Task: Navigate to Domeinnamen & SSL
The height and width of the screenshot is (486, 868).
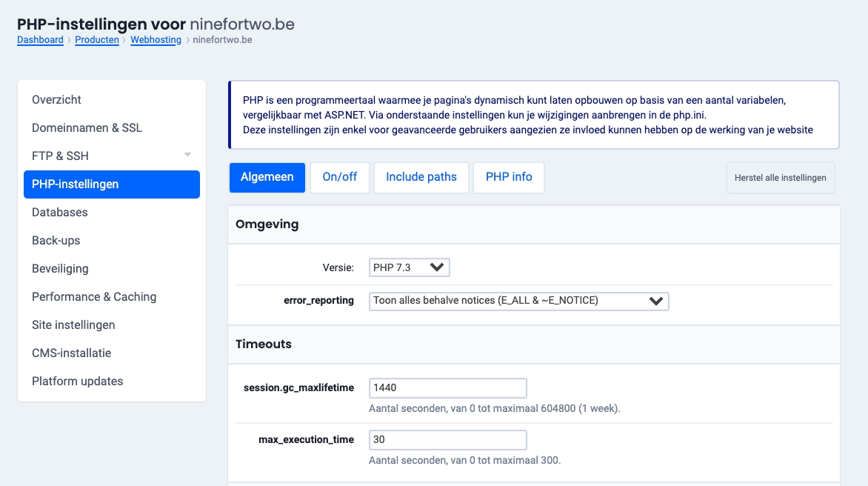Action: click(87, 128)
